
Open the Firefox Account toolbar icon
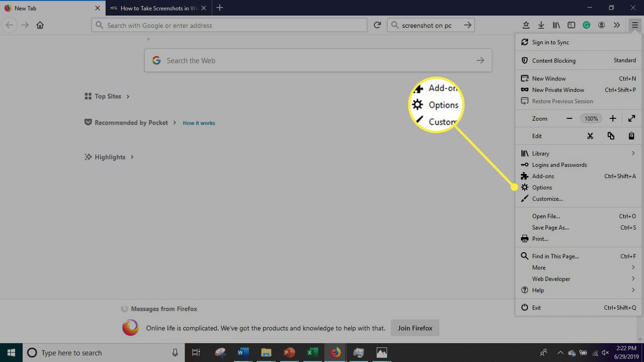pyautogui.click(x=602, y=25)
